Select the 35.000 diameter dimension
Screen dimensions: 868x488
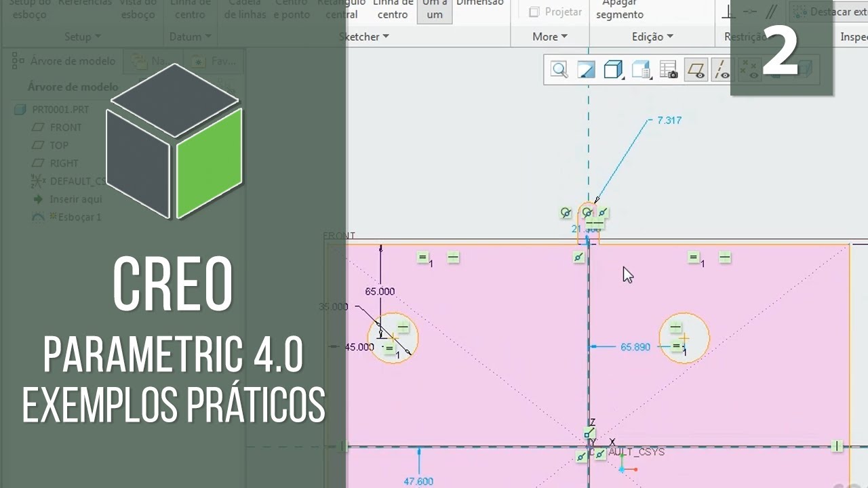pos(333,307)
